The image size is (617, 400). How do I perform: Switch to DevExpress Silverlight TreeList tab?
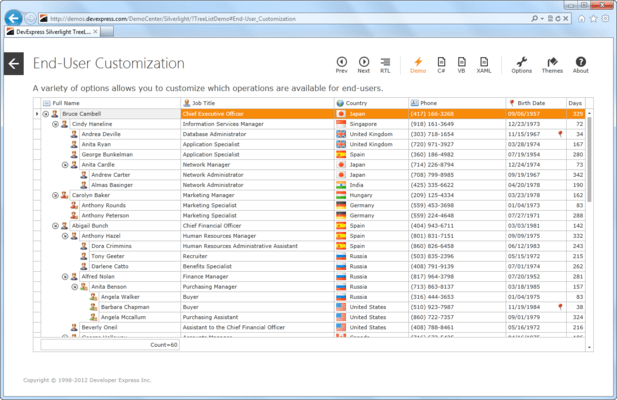pos(52,32)
